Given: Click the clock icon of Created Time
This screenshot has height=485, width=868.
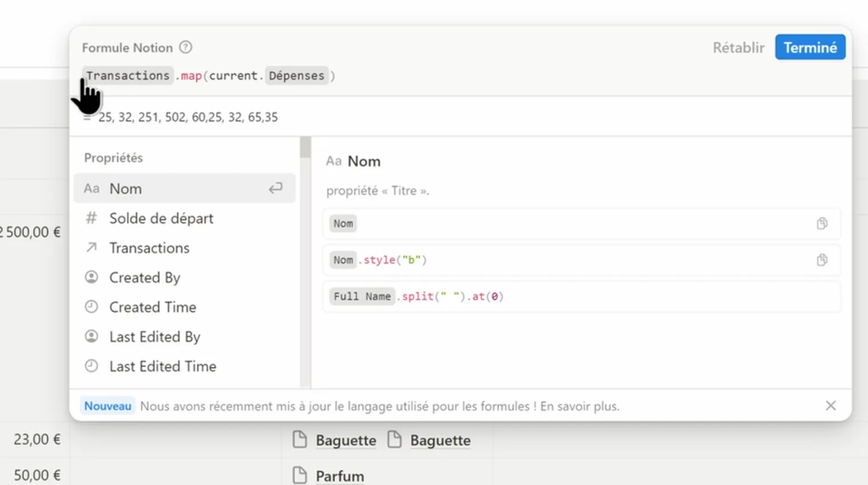Looking at the screenshot, I should point(91,307).
